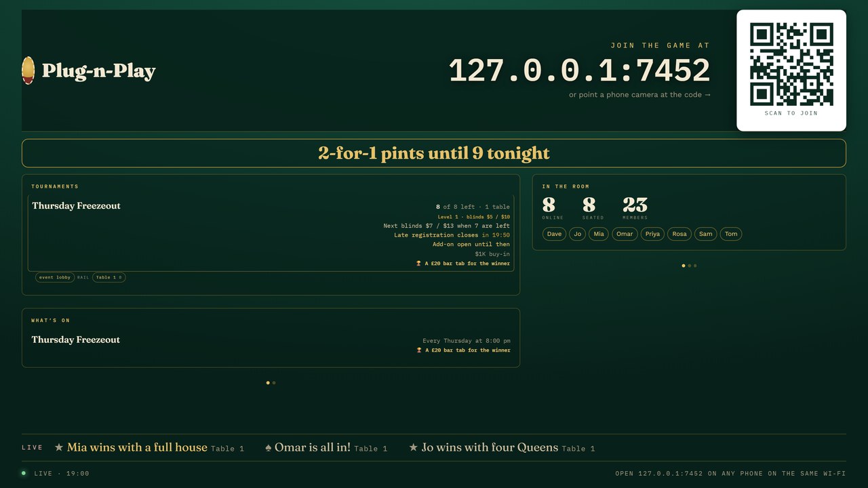Open the Table 1 chip in Tournaments

(x=108, y=277)
